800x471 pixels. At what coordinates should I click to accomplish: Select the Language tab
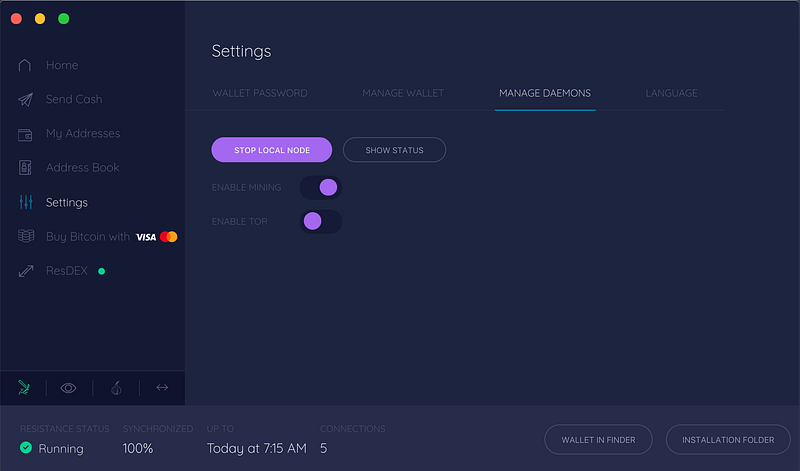click(671, 93)
